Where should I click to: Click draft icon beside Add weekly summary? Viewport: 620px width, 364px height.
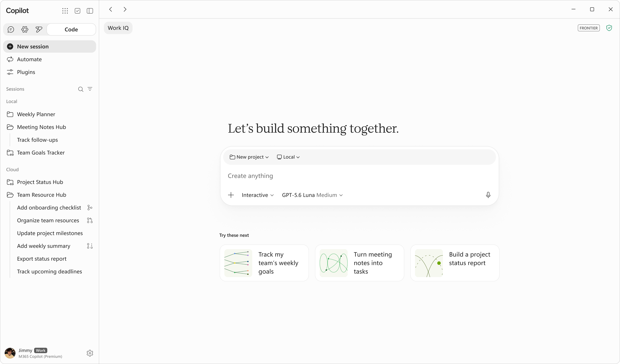click(90, 246)
